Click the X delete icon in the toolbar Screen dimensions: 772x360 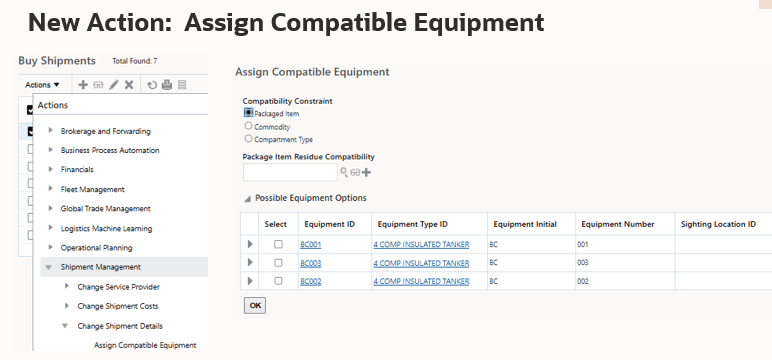click(129, 85)
